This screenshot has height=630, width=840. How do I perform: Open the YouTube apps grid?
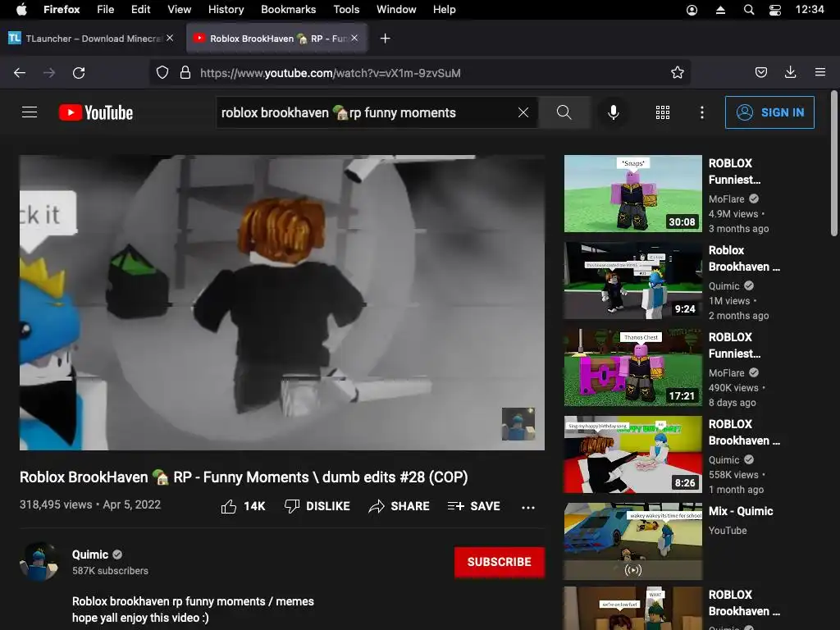coord(663,112)
